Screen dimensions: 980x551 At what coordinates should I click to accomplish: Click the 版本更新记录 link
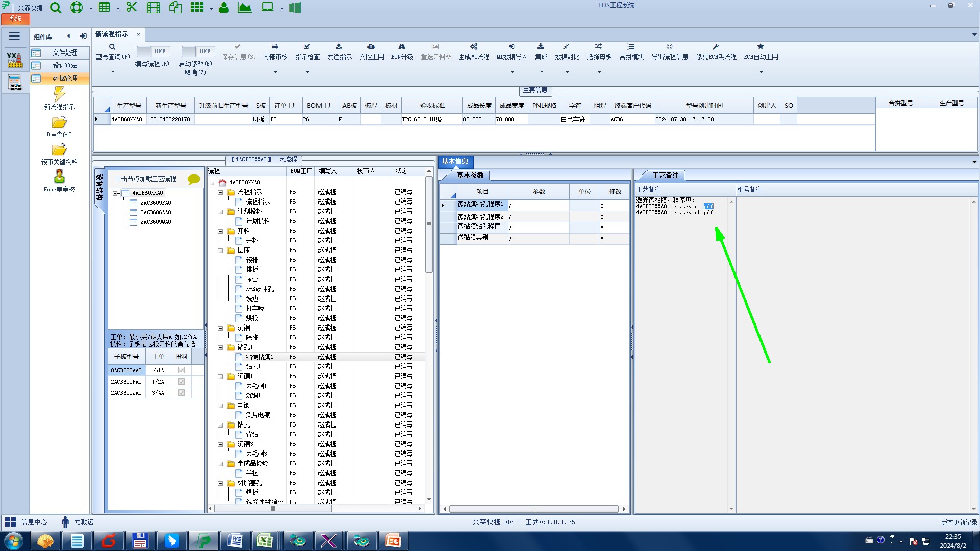(x=959, y=522)
